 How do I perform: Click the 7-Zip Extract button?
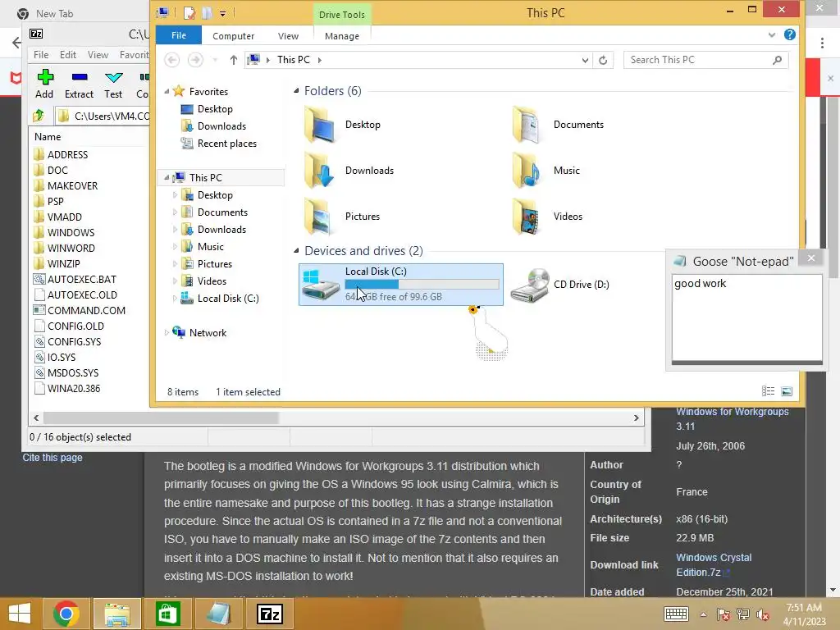tap(79, 84)
